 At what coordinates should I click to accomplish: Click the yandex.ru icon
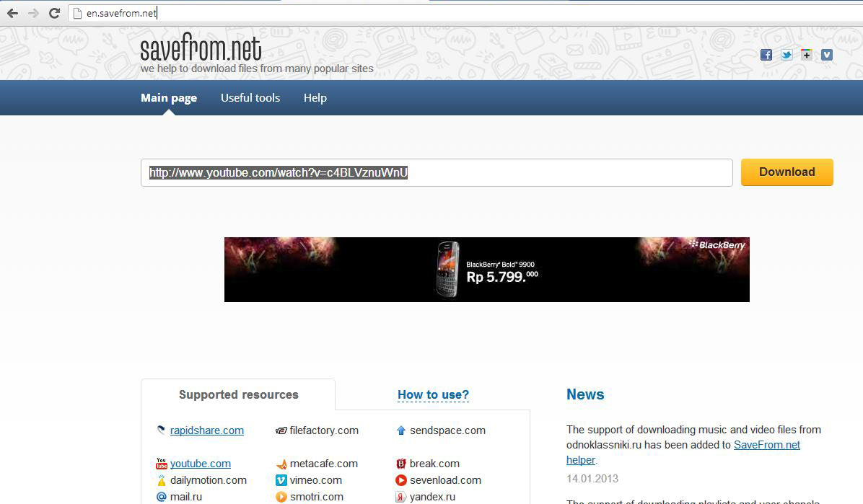[400, 497]
